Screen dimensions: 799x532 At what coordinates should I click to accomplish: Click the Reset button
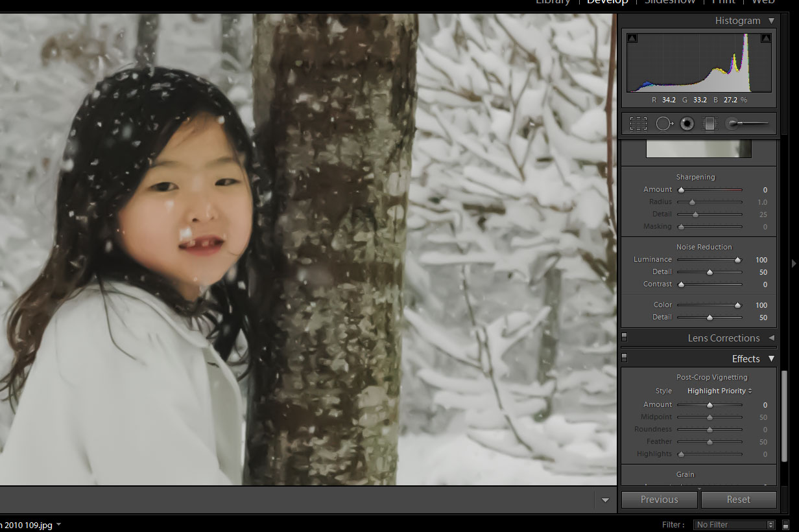coord(738,500)
